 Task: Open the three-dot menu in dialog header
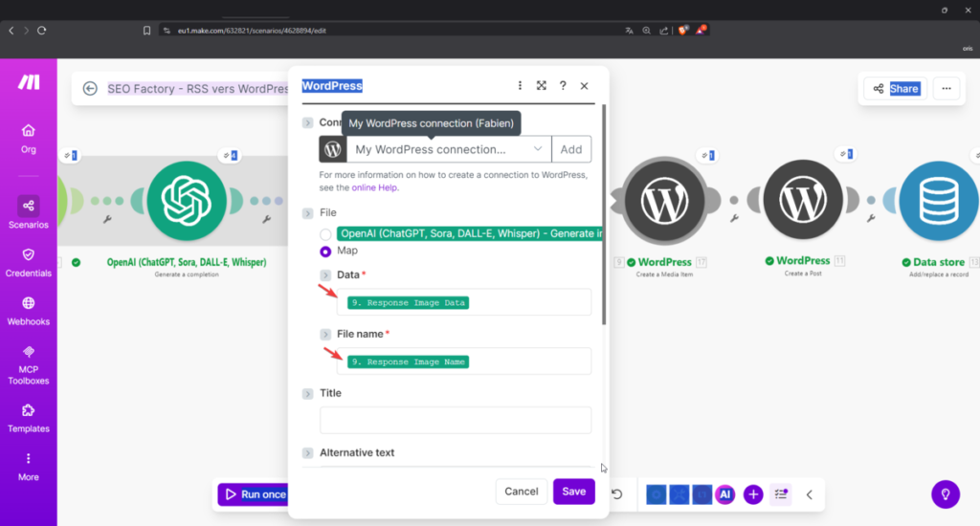pos(521,86)
